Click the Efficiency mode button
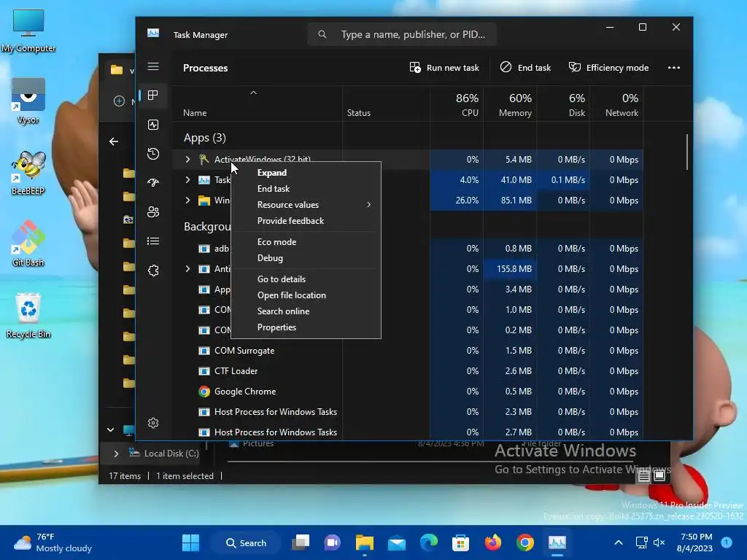The image size is (747, 560). pos(608,68)
